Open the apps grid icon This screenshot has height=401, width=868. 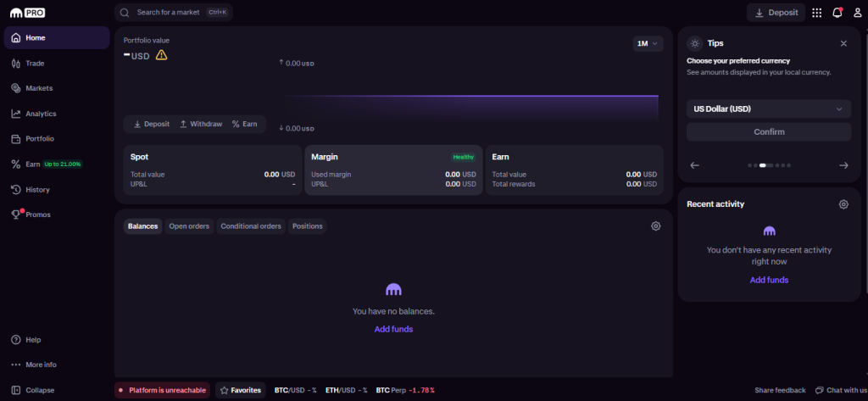pyautogui.click(x=816, y=13)
